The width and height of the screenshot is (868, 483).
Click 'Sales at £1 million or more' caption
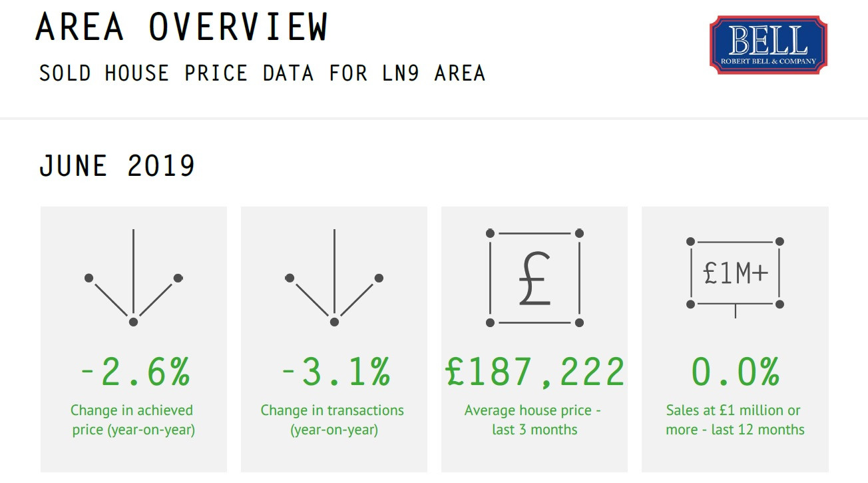point(734,420)
